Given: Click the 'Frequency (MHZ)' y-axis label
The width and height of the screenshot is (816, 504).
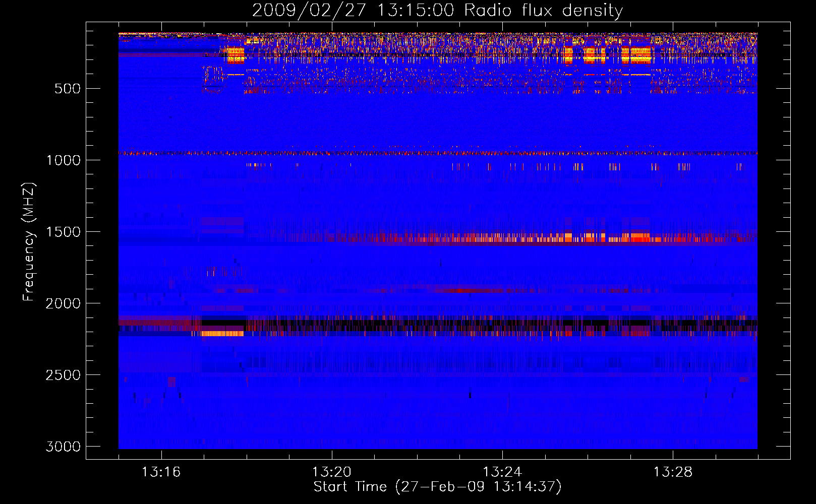Looking at the screenshot, I should (x=29, y=242).
